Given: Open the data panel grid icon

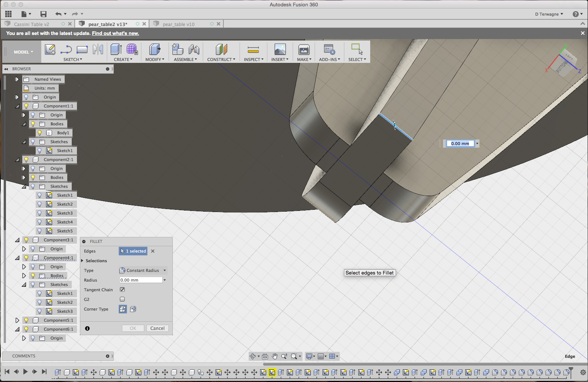Looking at the screenshot, I should (x=8, y=14).
